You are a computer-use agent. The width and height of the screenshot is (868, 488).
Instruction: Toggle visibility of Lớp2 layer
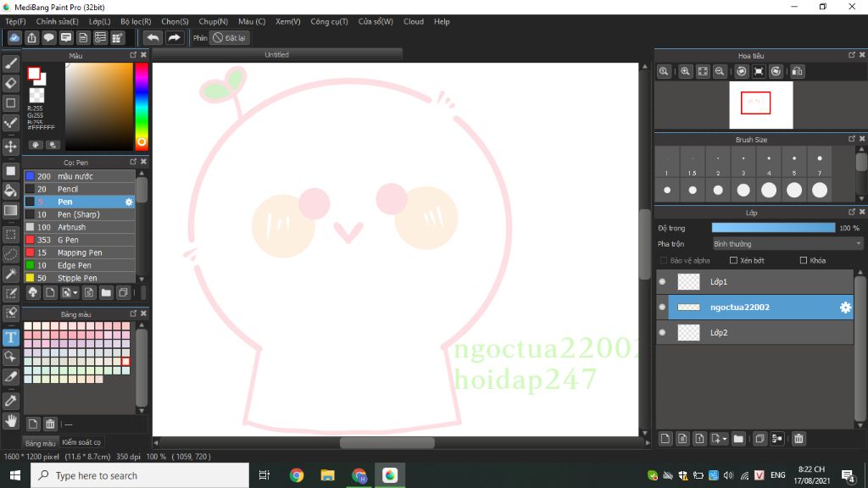click(x=662, y=332)
